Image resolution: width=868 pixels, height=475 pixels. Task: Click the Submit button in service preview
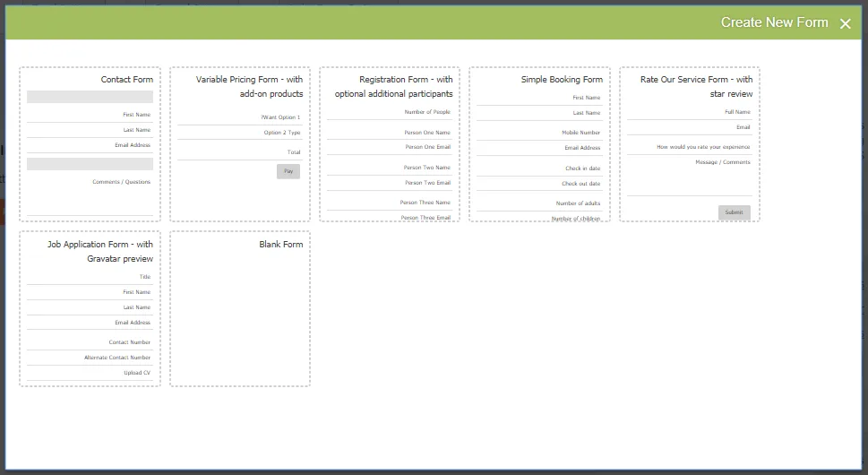pos(734,212)
